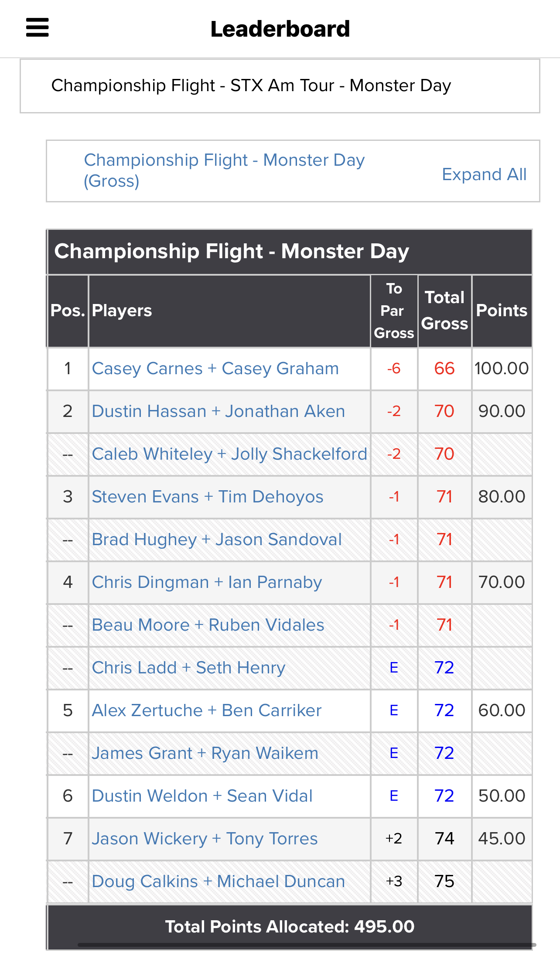The height and width of the screenshot is (963, 560).
Task: View Dustin Weldon + Sean Vidal details
Action: click(202, 796)
